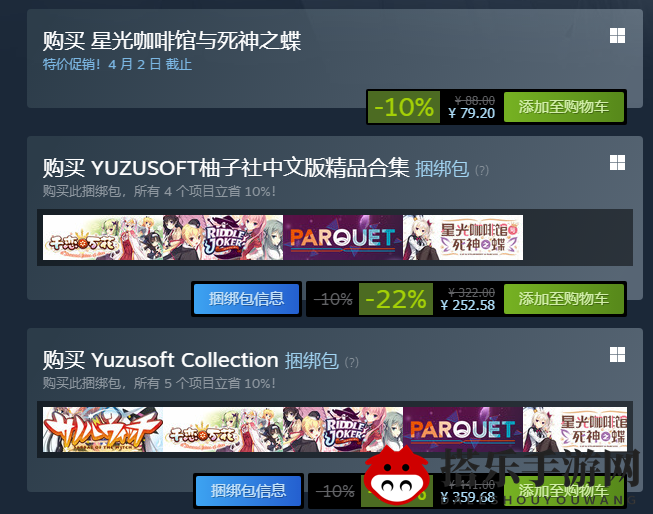Screen dimensions: 653x514
Task: Add Yuzusoft Collection bundle to cart
Action: 563,491
